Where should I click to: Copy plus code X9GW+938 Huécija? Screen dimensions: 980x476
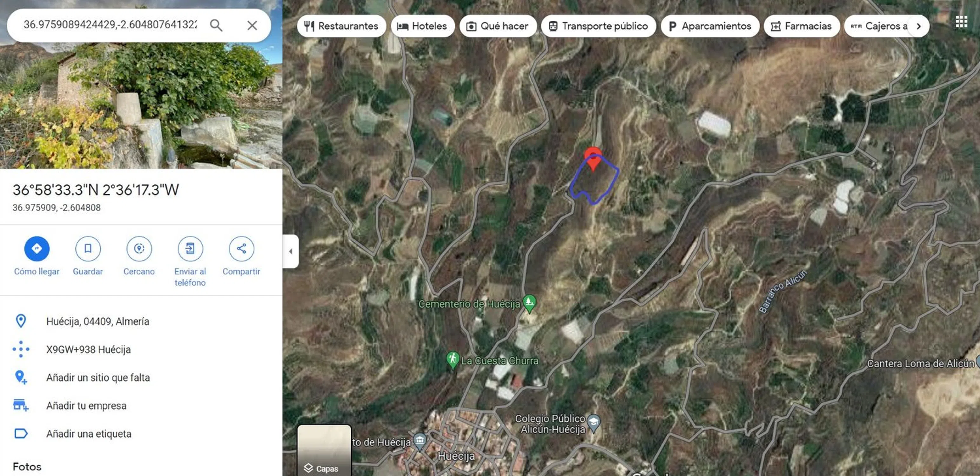[88, 349]
